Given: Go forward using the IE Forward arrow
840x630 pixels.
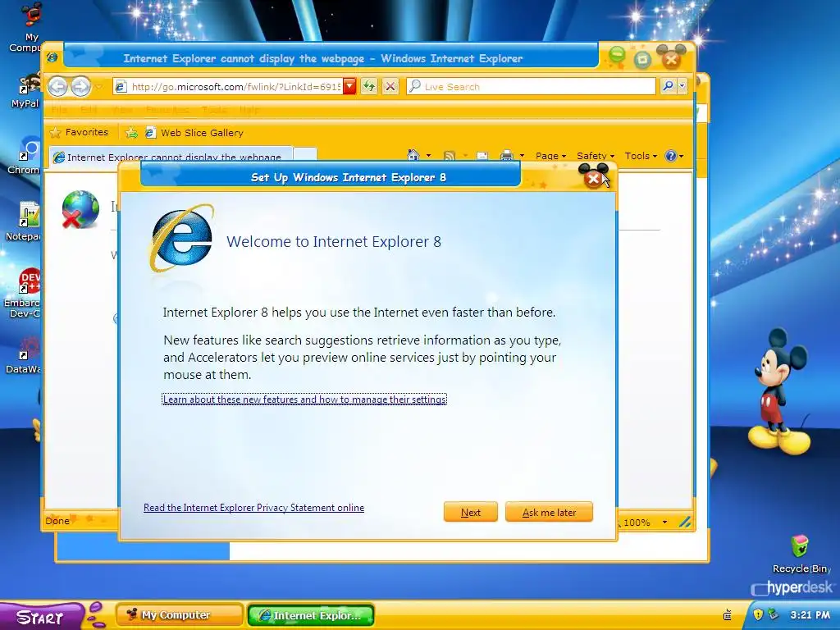Looking at the screenshot, I should [81, 86].
